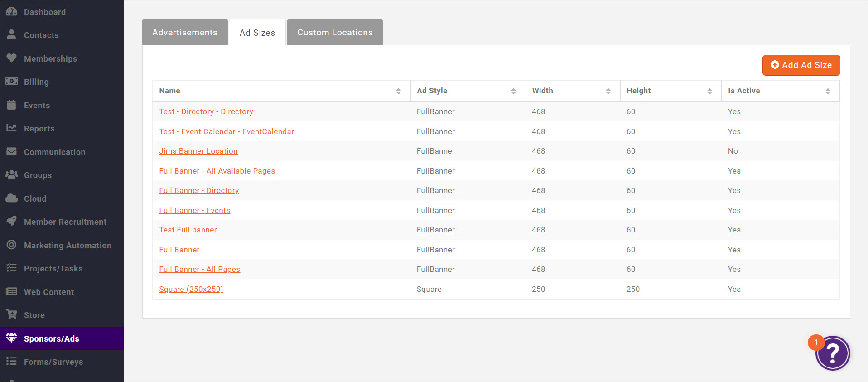Viewport: 868px width, 382px height.
Task: Sort by Ad Style column arrows
Action: coord(513,91)
